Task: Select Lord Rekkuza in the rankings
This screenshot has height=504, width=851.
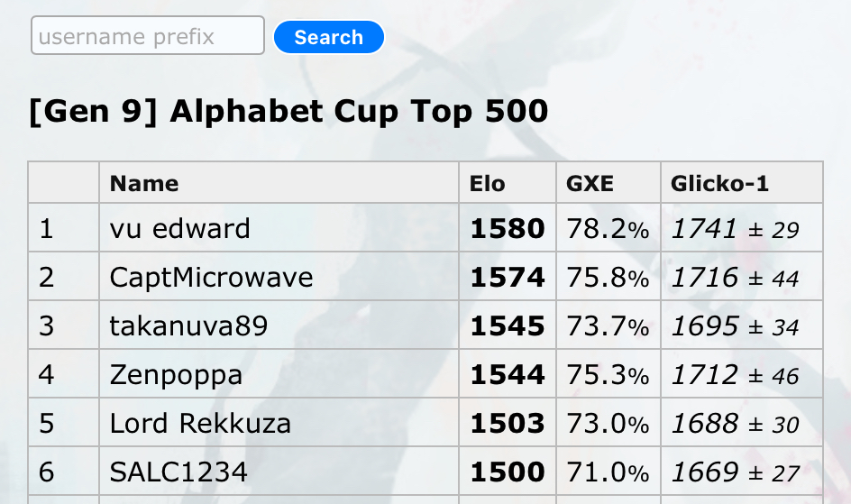Action: pos(200,423)
